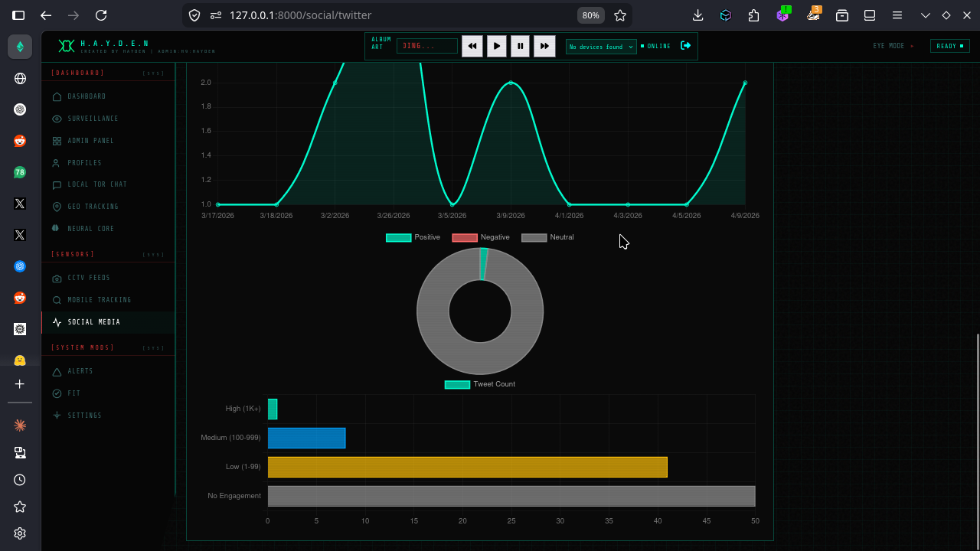
Task: Click the Medium (100-999) blue bar
Action: 306,438
